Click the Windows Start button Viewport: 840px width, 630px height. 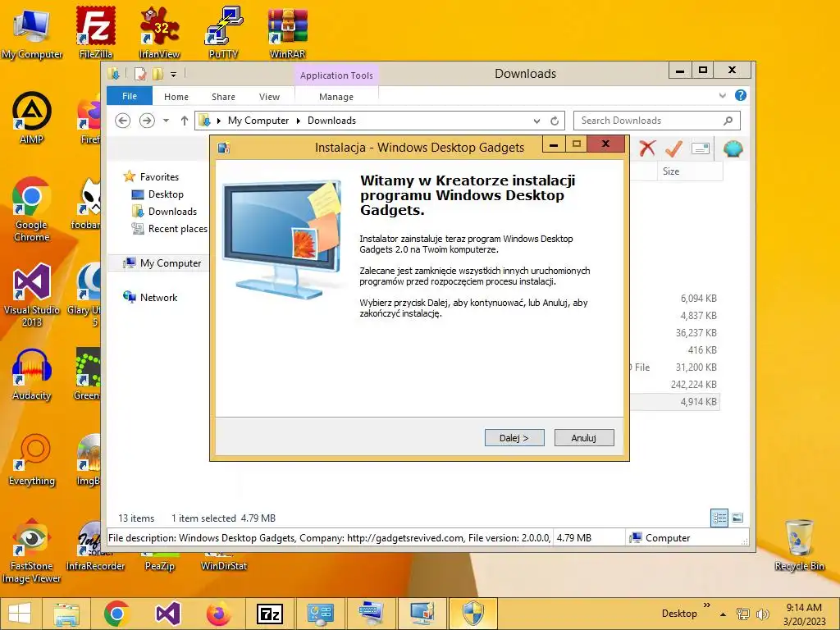pos(20,614)
